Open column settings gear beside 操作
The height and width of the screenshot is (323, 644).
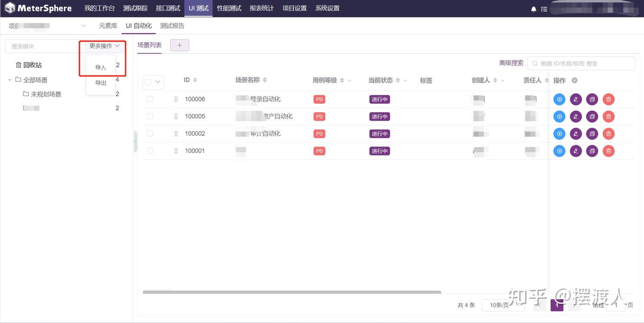(575, 80)
